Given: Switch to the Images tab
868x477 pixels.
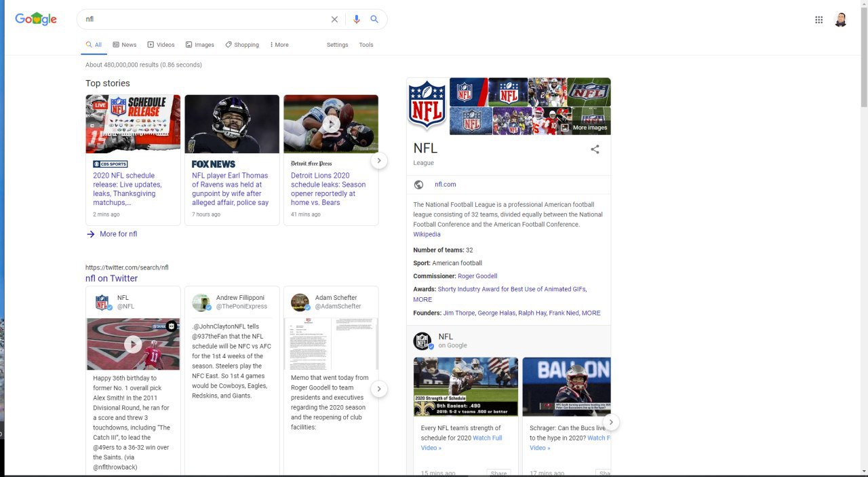Looking at the screenshot, I should coord(199,45).
